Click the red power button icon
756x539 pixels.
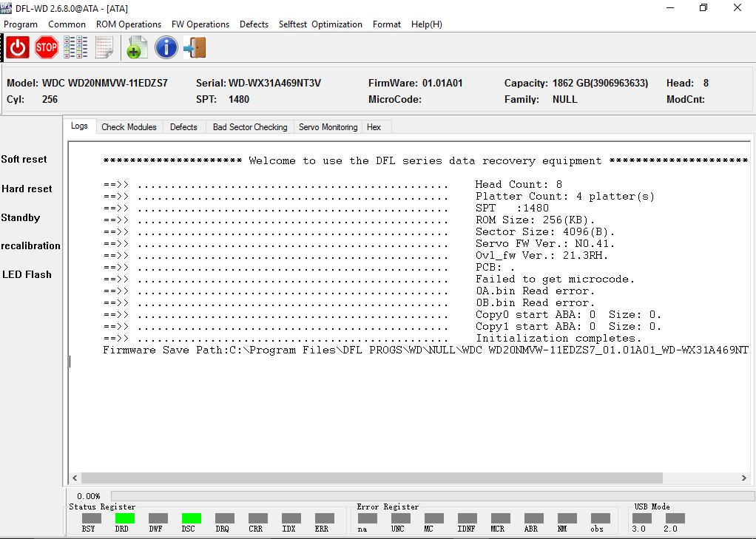18,48
